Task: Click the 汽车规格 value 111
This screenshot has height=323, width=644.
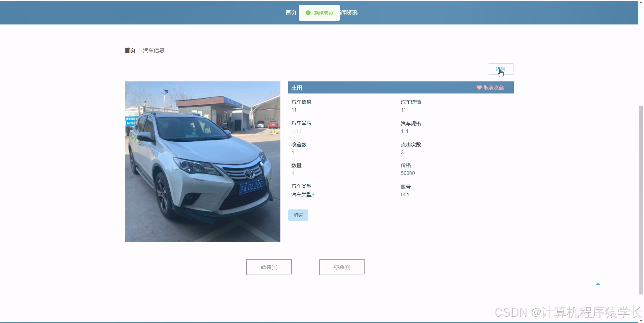Action: [405, 131]
